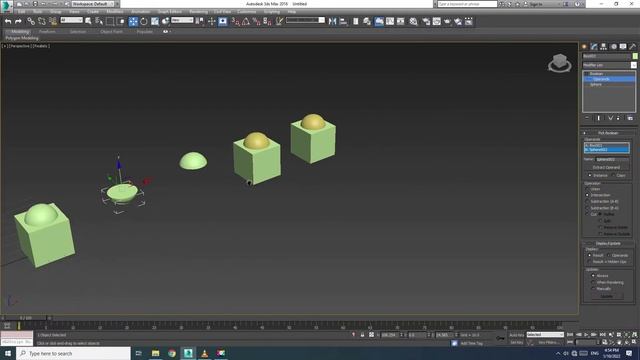The image size is (640, 360).
Task: Open the Utilities tab in command panel
Action: (x=633, y=47)
